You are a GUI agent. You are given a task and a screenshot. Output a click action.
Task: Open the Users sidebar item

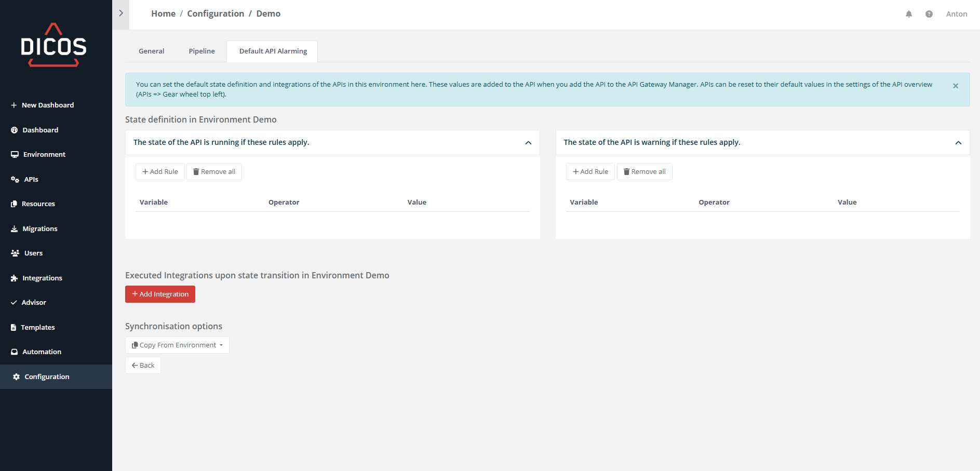pyautogui.click(x=33, y=253)
